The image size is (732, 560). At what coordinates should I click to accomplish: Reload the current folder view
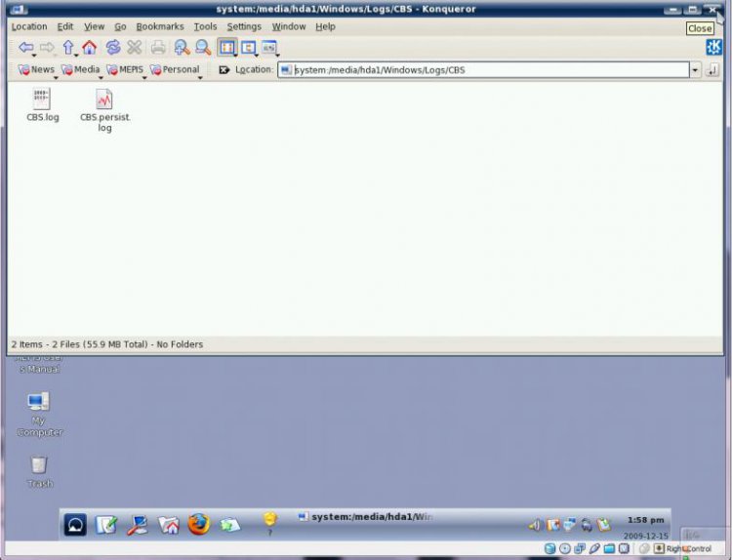(112, 47)
